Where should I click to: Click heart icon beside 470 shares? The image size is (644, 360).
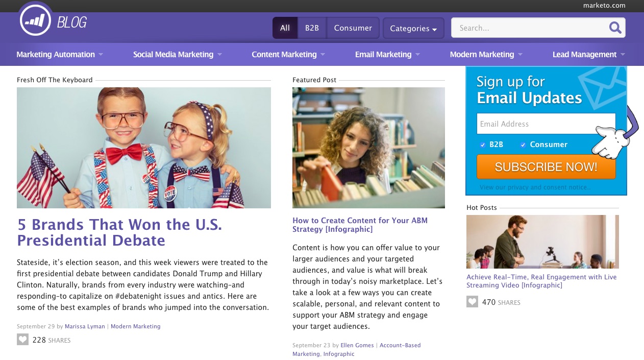point(472,302)
